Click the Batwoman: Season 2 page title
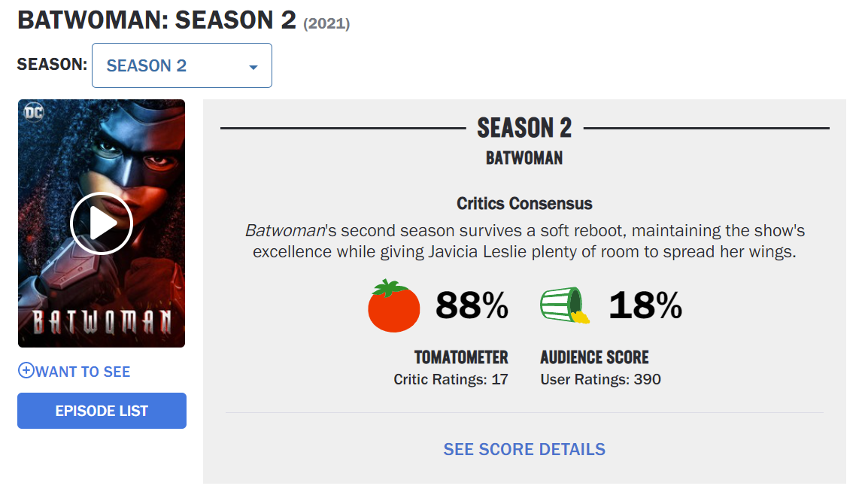865x504 pixels. 156,20
